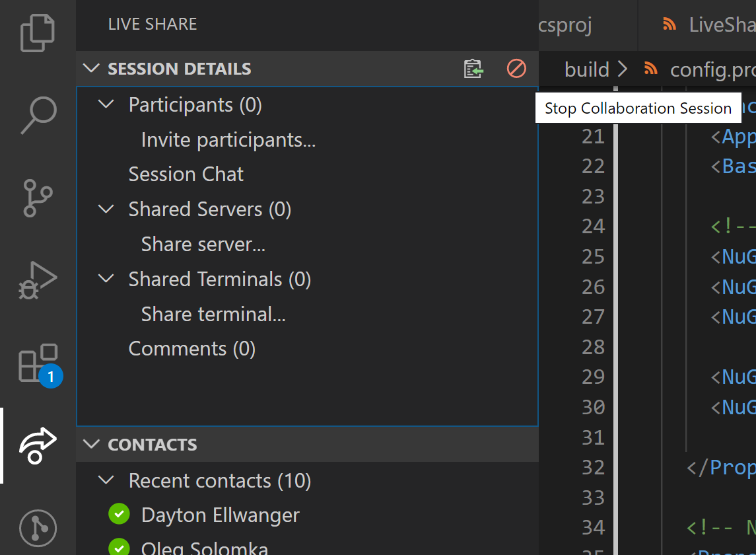Viewport: 756px width, 555px height.
Task: Click build in the breadcrumb bar
Action: (x=586, y=69)
